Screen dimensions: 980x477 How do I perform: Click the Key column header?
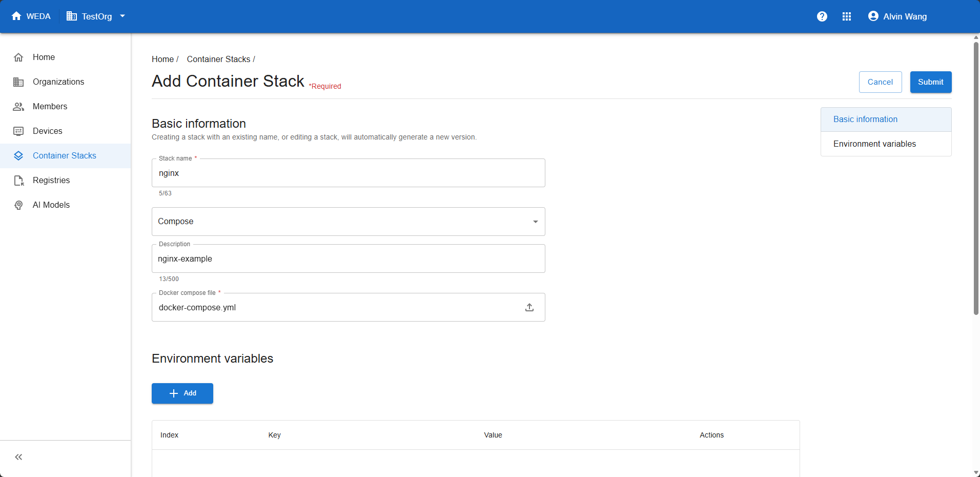point(274,435)
